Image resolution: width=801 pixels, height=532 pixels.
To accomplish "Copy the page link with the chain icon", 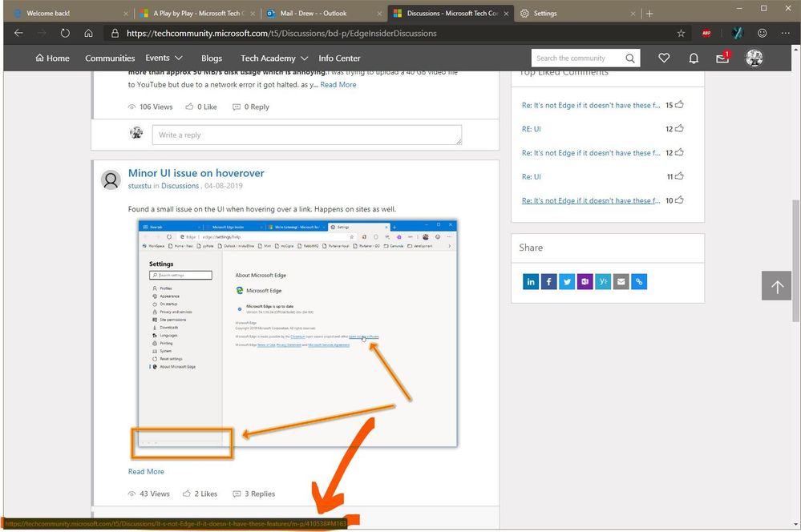I will coord(639,281).
